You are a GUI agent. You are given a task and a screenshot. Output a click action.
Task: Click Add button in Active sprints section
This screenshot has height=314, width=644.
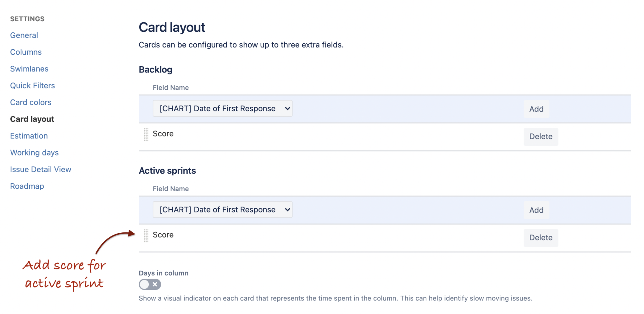536,210
